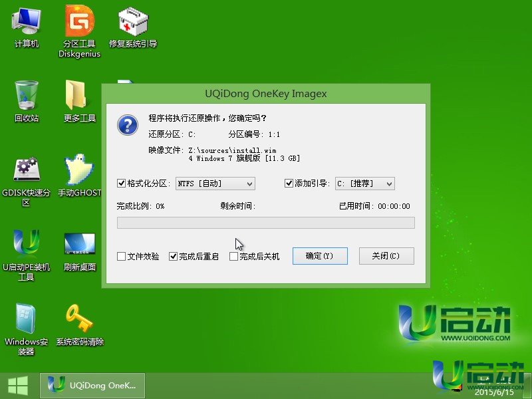
Task: Click the blue question mark icon
Action: click(128, 125)
